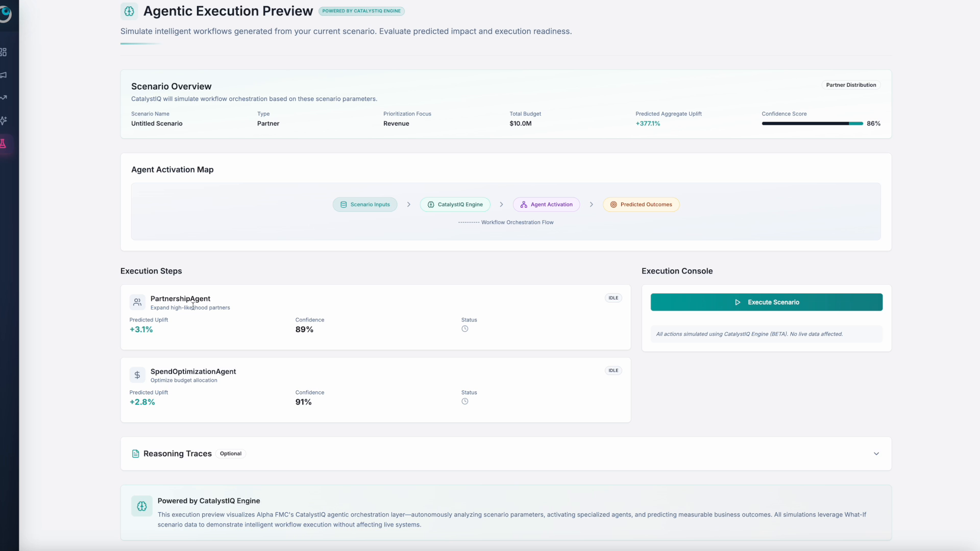
Task: Open the dashboard grid icon in sidebar
Action: click(4, 52)
